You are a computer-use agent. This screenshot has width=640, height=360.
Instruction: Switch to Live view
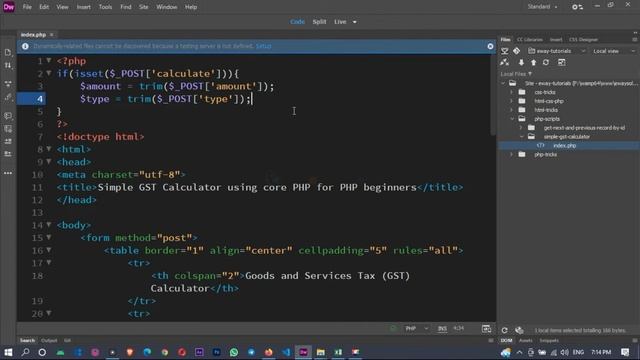pyautogui.click(x=340, y=22)
